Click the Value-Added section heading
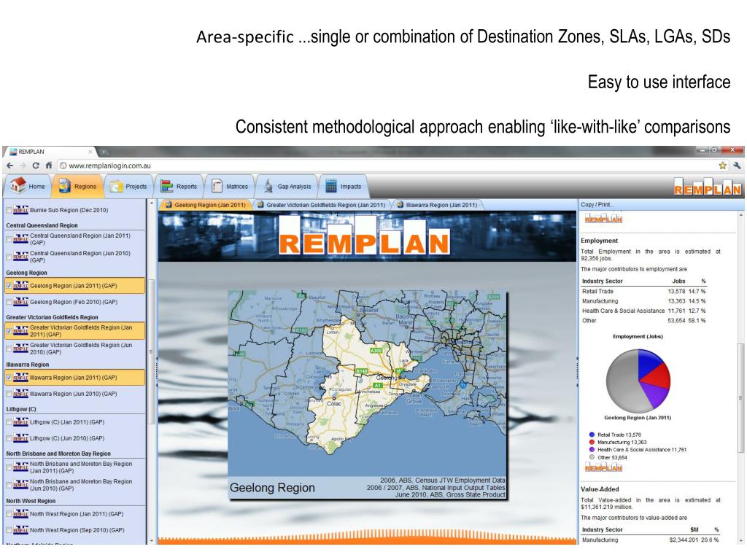The height and width of the screenshot is (560, 747). pos(600,489)
